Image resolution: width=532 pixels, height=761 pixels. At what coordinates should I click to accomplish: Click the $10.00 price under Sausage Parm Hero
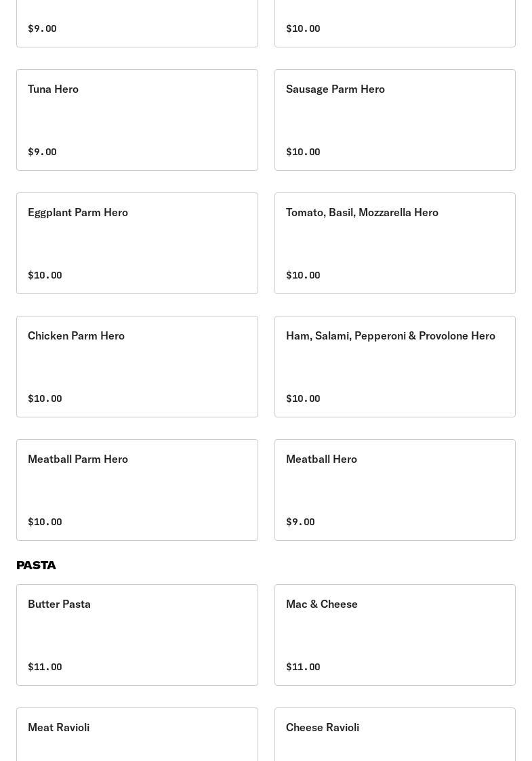click(x=303, y=152)
